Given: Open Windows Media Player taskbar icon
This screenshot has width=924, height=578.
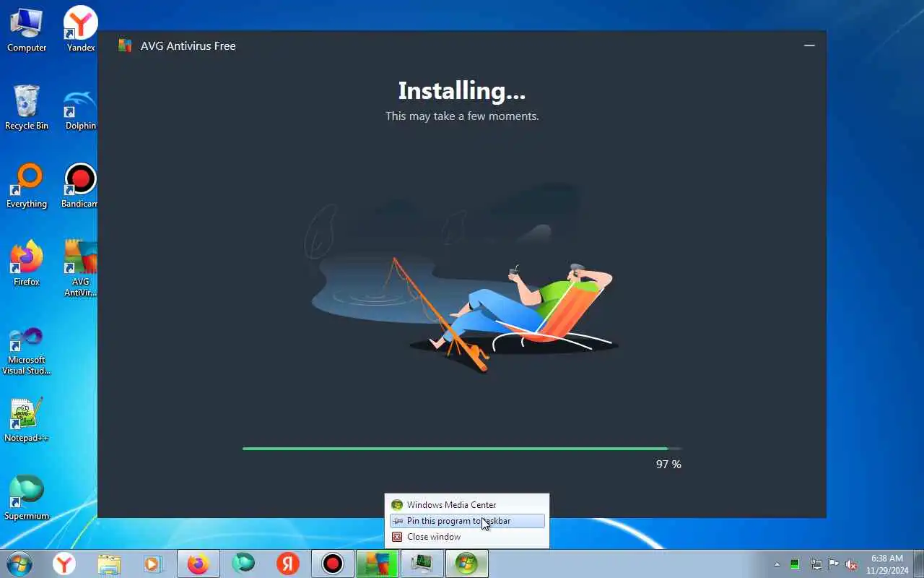Looking at the screenshot, I should pos(153,564).
